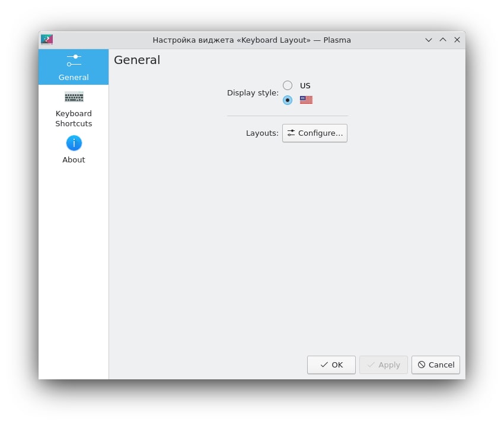Click the Apply button
Image resolution: width=504 pixels, height=425 pixels.
pyautogui.click(x=384, y=365)
